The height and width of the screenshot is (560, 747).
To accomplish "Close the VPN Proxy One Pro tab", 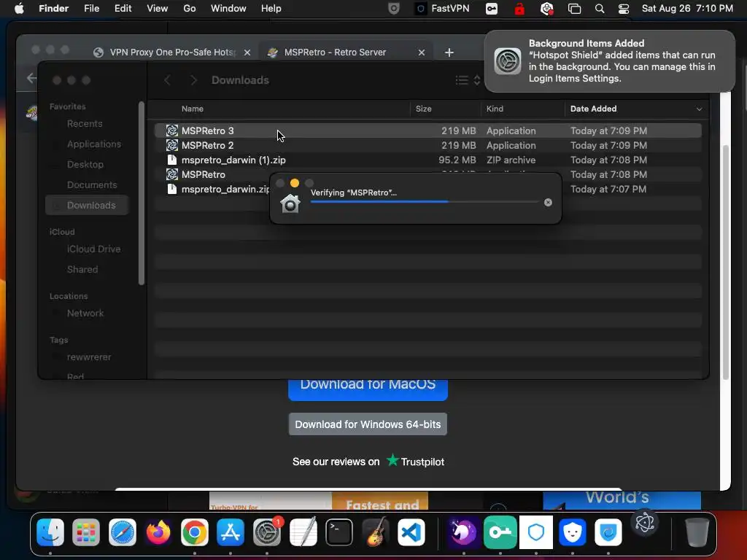I will (247, 52).
